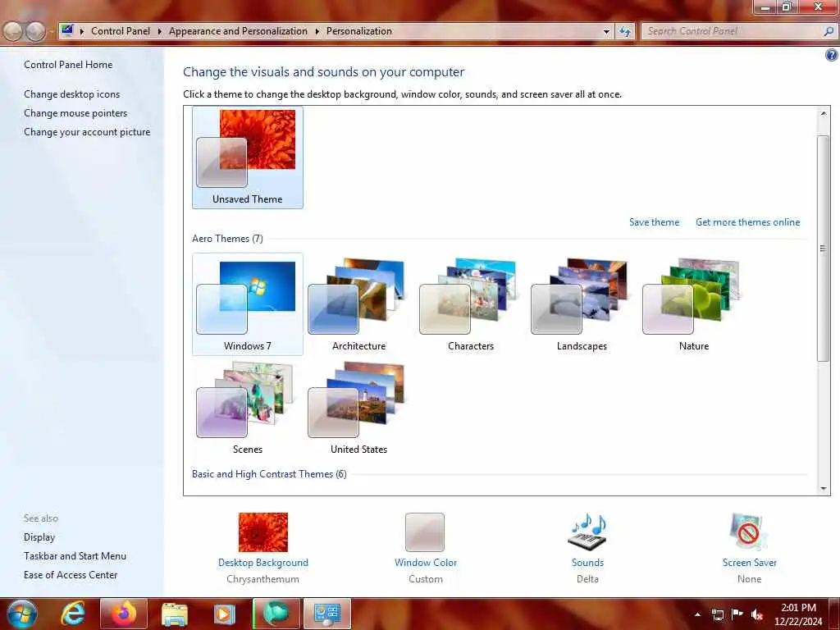
Task: Open Taskbar and Start Menu link
Action: point(75,556)
